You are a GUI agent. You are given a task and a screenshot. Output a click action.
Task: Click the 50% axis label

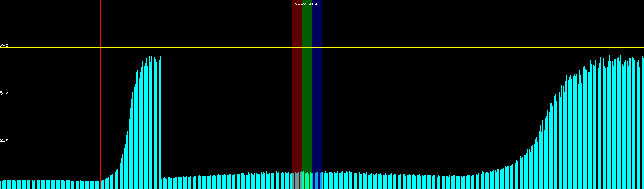pos(4,93)
